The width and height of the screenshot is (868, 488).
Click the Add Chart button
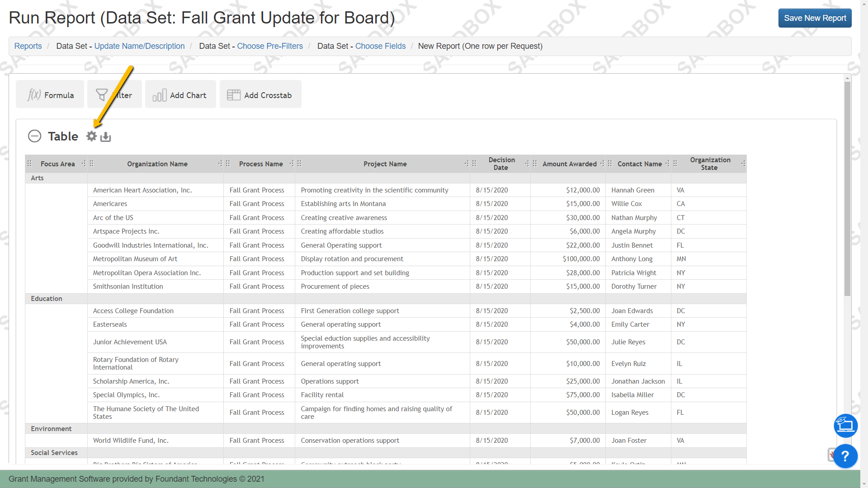[x=180, y=95]
